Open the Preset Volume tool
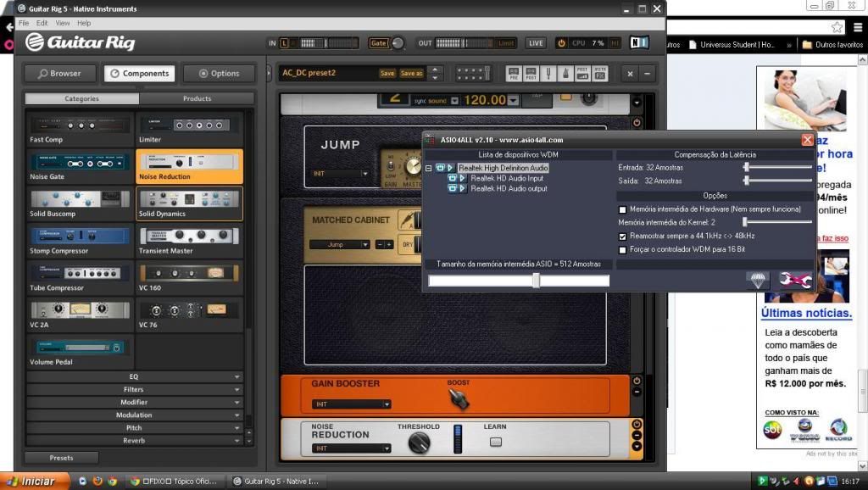Screen dimensions: 868x490 (x=582, y=74)
